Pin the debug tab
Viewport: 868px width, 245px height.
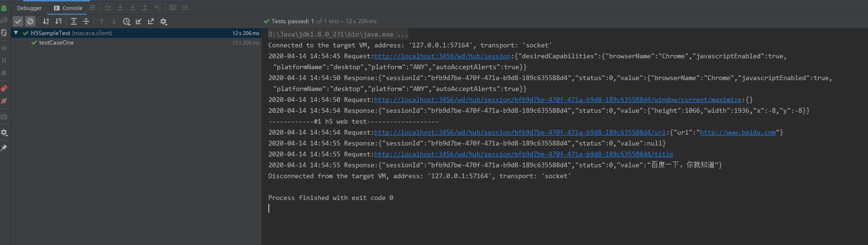pos(4,148)
